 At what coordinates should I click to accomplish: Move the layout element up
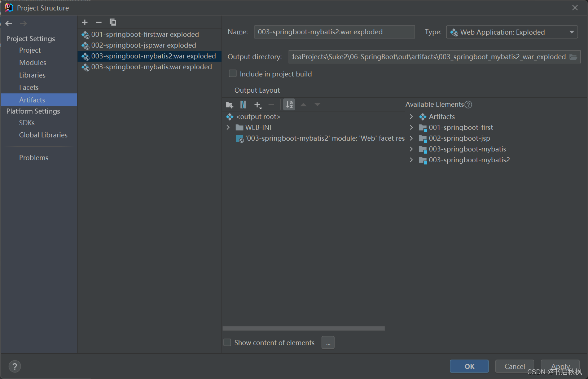[x=304, y=105]
